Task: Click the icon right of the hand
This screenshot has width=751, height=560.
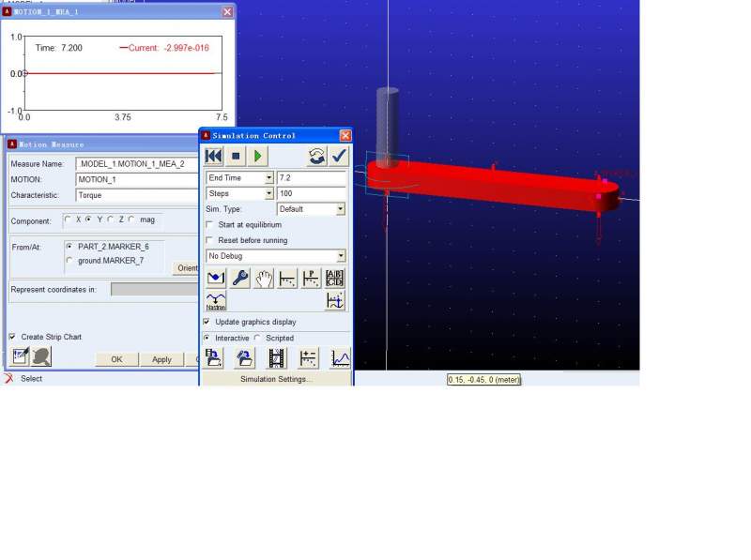Action: click(287, 278)
